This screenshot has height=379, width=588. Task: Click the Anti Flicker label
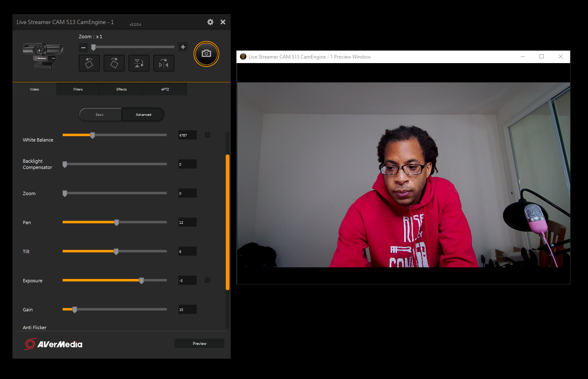click(x=34, y=328)
